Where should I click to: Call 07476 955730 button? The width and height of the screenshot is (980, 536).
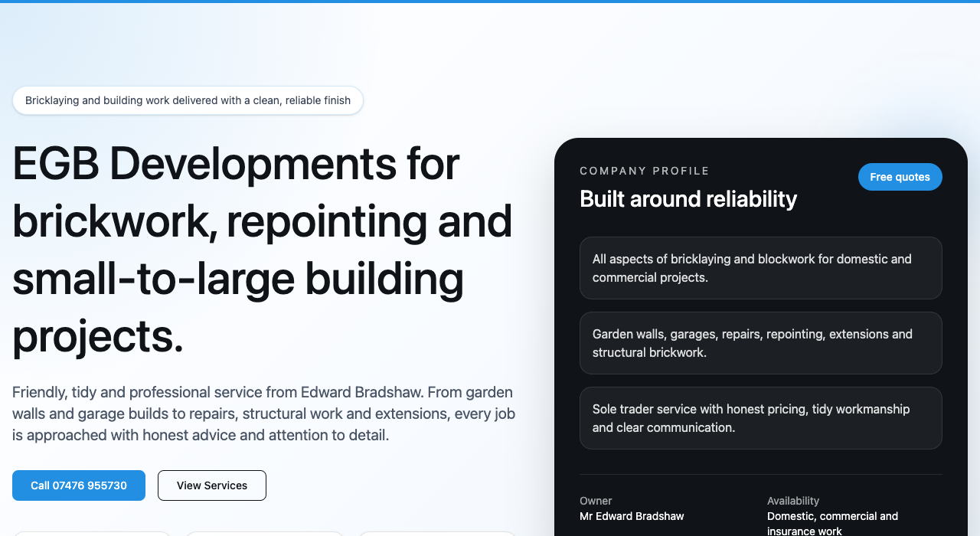click(x=79, y=485)
